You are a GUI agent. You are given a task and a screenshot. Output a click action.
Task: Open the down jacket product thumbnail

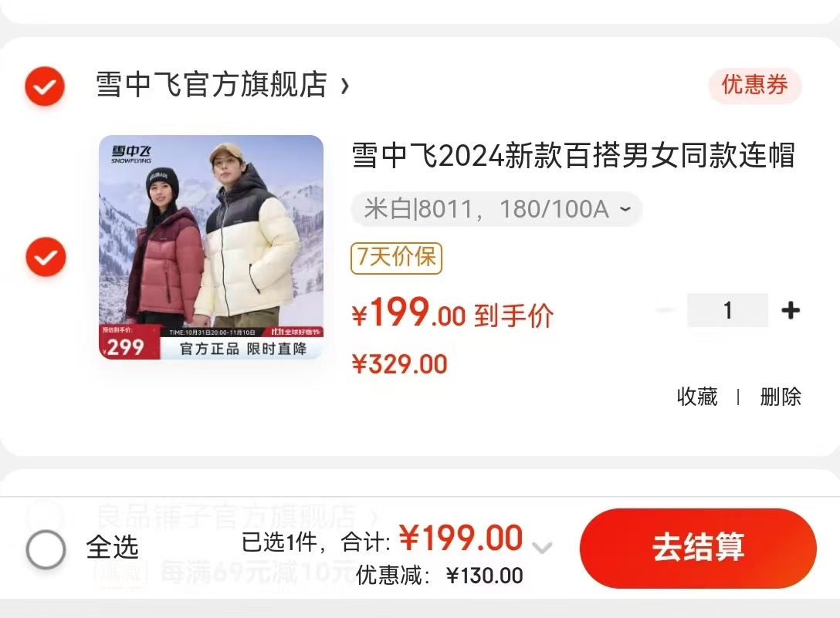coord(211,247)
